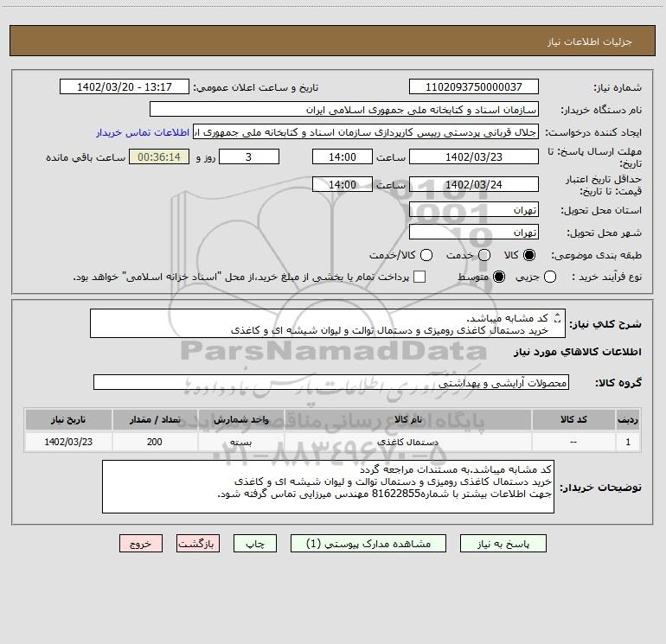666x644 pixels.
Task: Click the ردیف column header
Action: (628, 420)
